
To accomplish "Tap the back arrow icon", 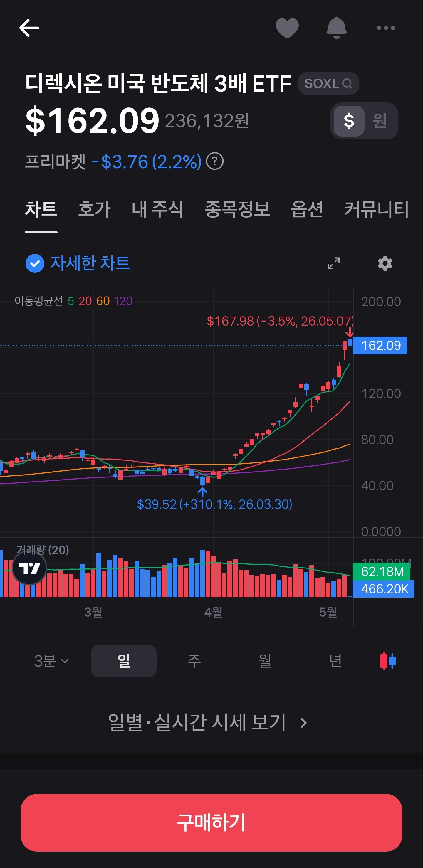I will coord(29,28).
